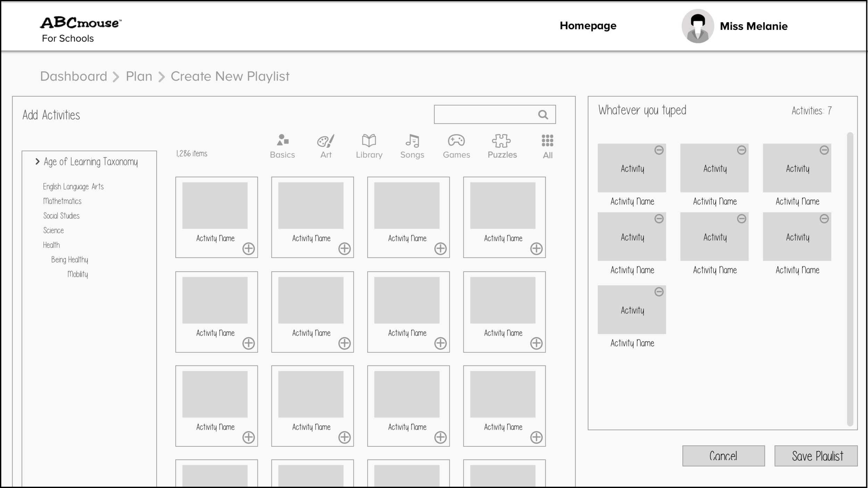Click the Add Activities heading
This screenshot has width=868, height=488.
tap(51, 115)
